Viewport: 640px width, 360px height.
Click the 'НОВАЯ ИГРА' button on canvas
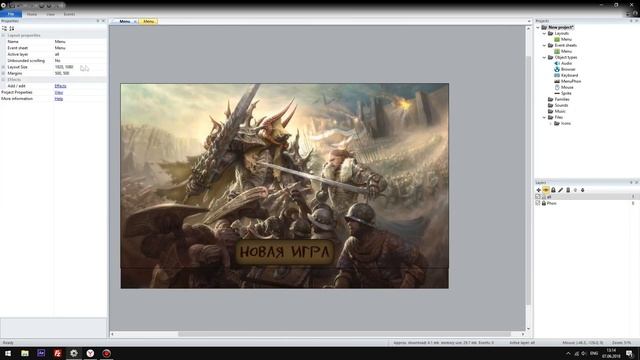coord(284,252)
